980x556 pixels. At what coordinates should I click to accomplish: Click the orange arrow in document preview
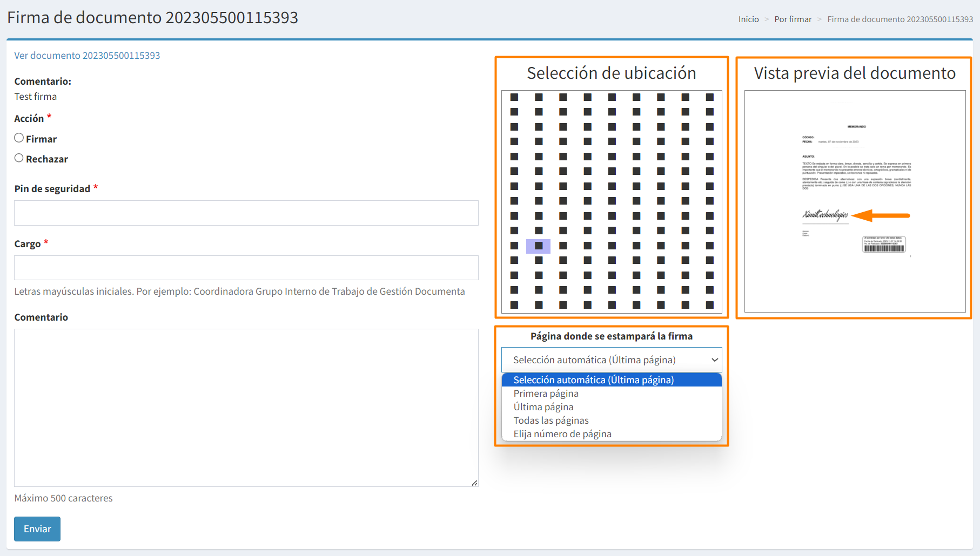[x=881, y=215]
